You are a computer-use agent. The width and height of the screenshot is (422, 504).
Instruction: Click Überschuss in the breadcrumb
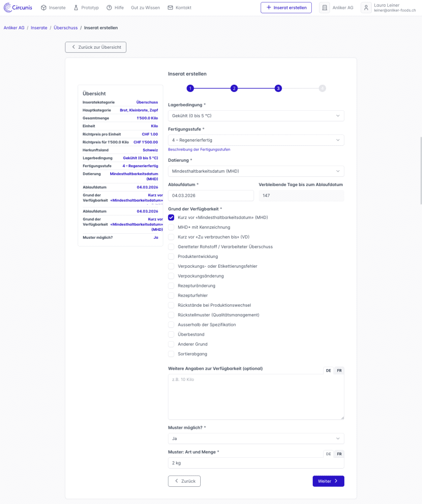65,28
